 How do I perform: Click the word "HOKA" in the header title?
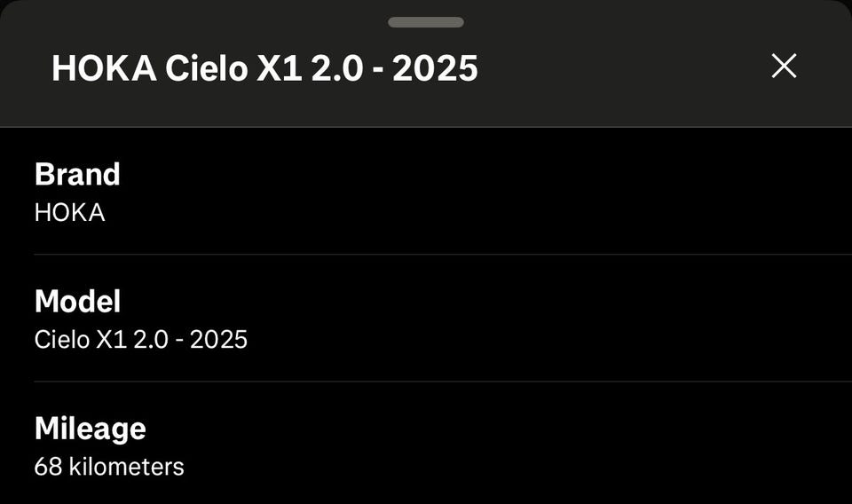point(104,68)
